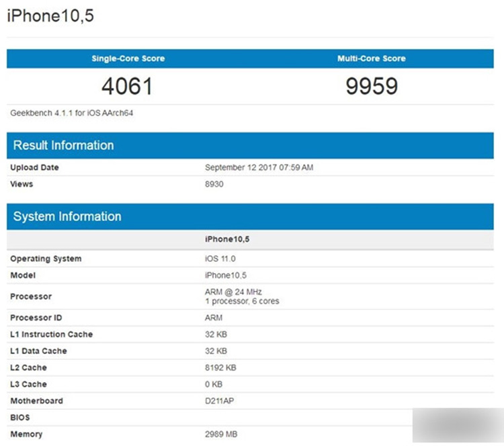Select the L1 Data Cache 32 KB value
Image resolution: width=504 pixels, height=446 pixels.
216,351
